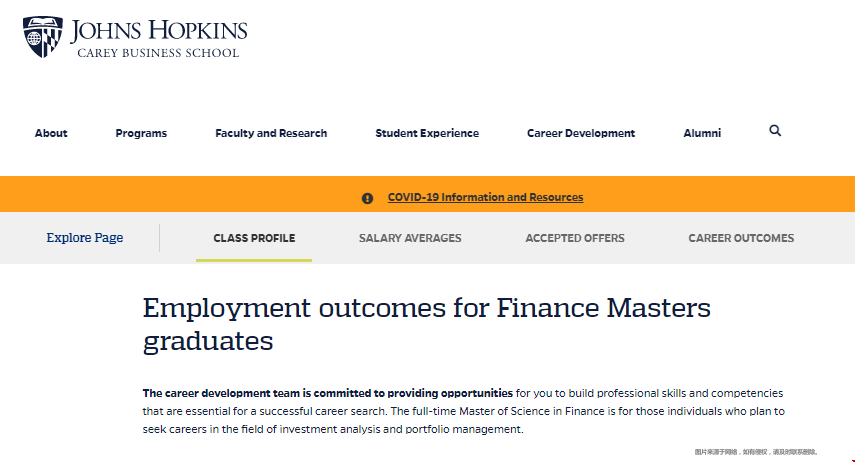Viewport: 855px width, 462px height.
Task: Click the Explore Page label
Action: point(85,238)
